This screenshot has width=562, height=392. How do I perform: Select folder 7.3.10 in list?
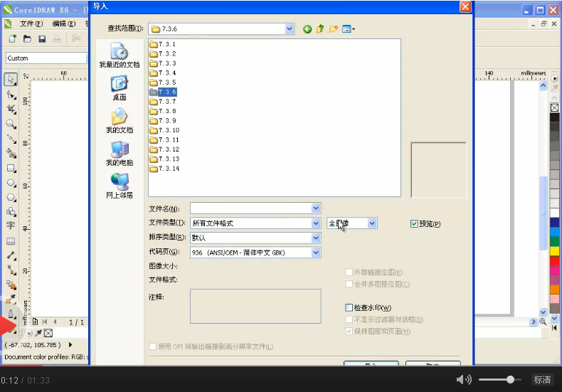(x=164, y=130)
